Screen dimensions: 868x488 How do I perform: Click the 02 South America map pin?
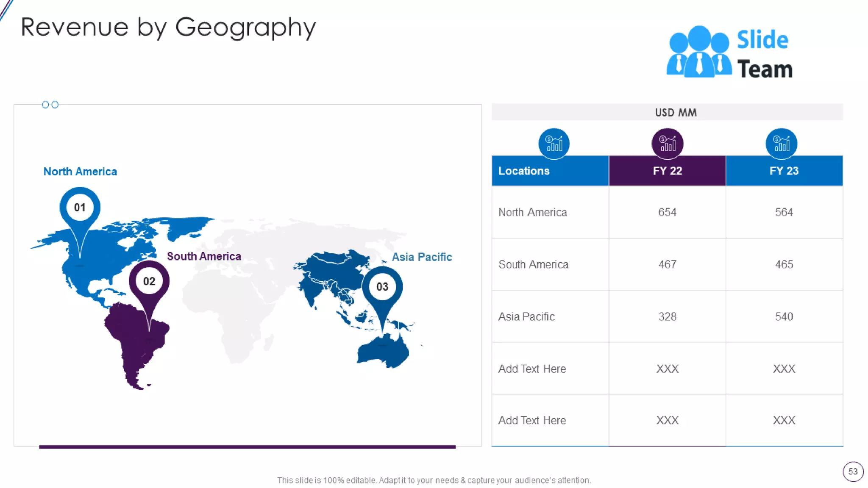pyautogui.click(x=149, y=281)
